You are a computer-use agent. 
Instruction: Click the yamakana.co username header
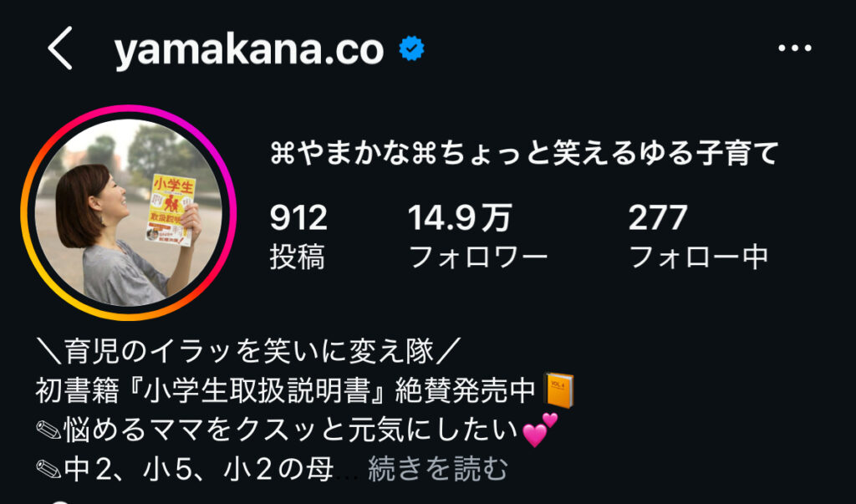(x=249, y=50)
